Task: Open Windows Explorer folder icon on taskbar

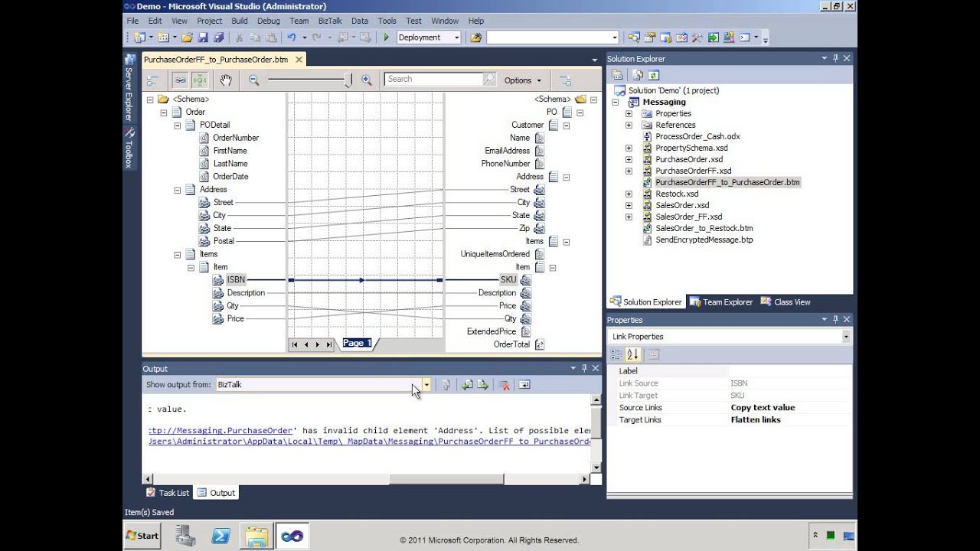Action: pyautogui.click(x=256, y=536)
